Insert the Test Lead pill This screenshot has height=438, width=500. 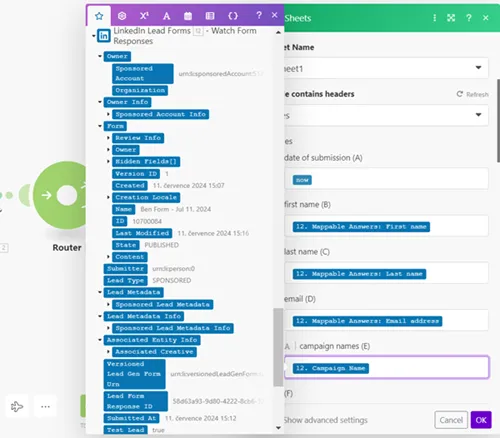coord(126,430)
